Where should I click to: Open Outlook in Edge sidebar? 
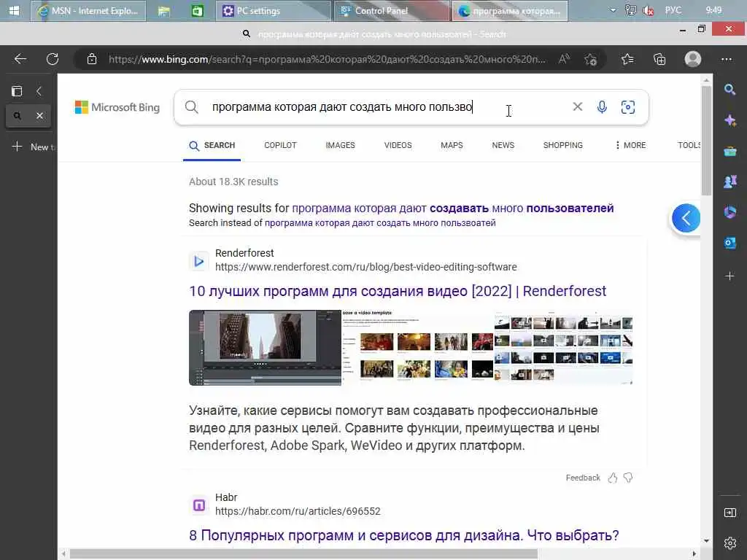click(x=729, y=242)
